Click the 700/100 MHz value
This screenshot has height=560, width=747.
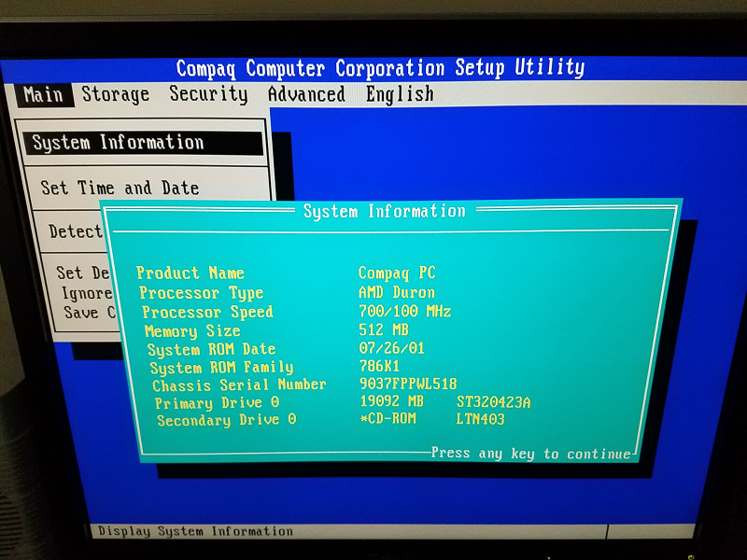(404, 312)
